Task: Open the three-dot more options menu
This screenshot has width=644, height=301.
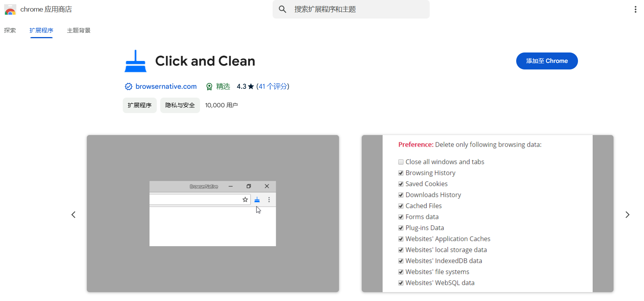Action: 635,9
